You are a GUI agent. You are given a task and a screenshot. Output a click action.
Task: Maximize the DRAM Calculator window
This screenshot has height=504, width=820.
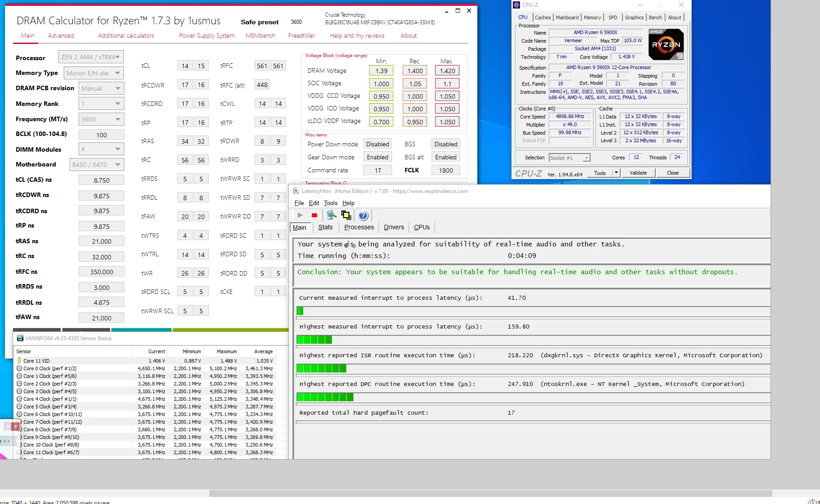[x=458, y=11]
